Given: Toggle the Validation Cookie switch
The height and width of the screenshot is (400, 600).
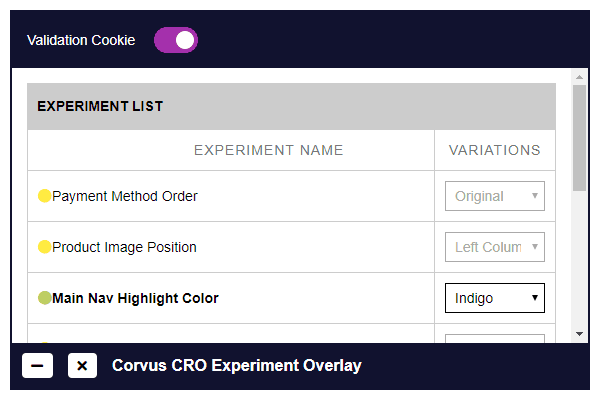Looking at the screenshot, I should click(x=176, y=40).
